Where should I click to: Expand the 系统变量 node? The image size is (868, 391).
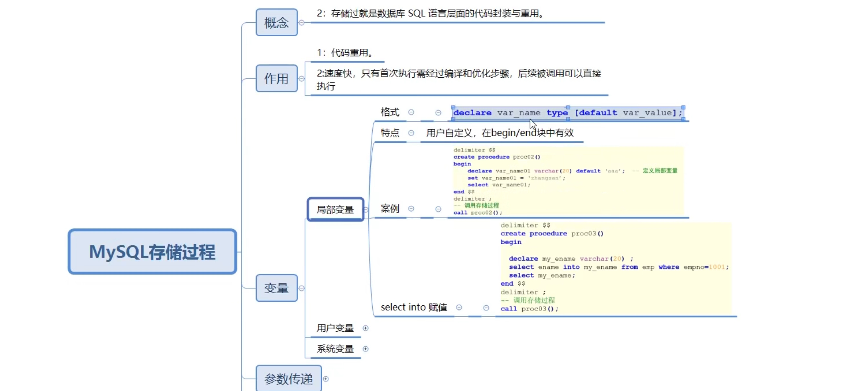pyautogui.click(x=365, y=349)
